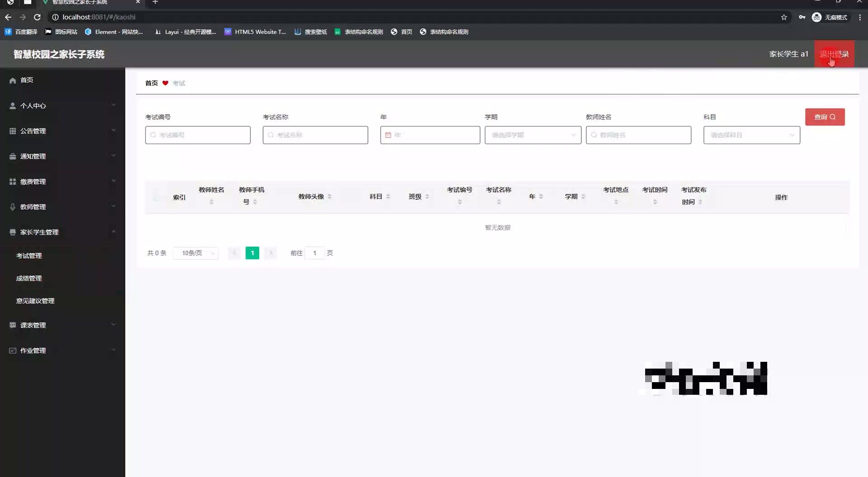This screenshot has width=868, height=477.
Task: Sort by 教师手机号 column arrows
Action: [x=255, y=202]
